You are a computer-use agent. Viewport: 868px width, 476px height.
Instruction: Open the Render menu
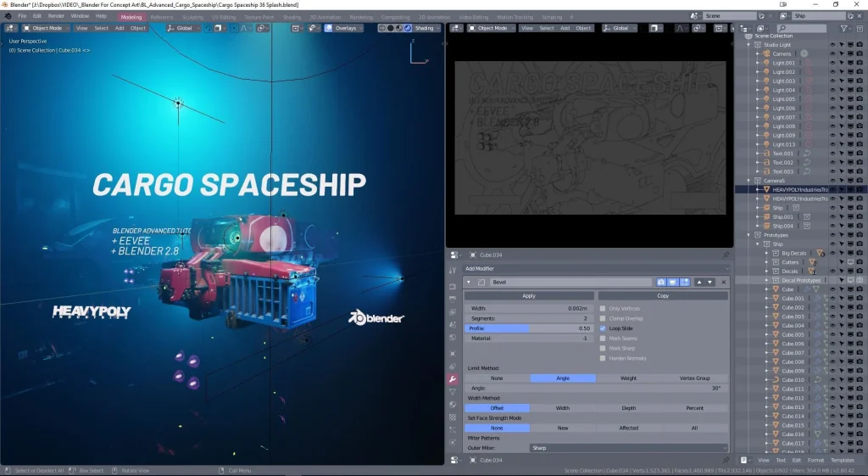point(56,16)
